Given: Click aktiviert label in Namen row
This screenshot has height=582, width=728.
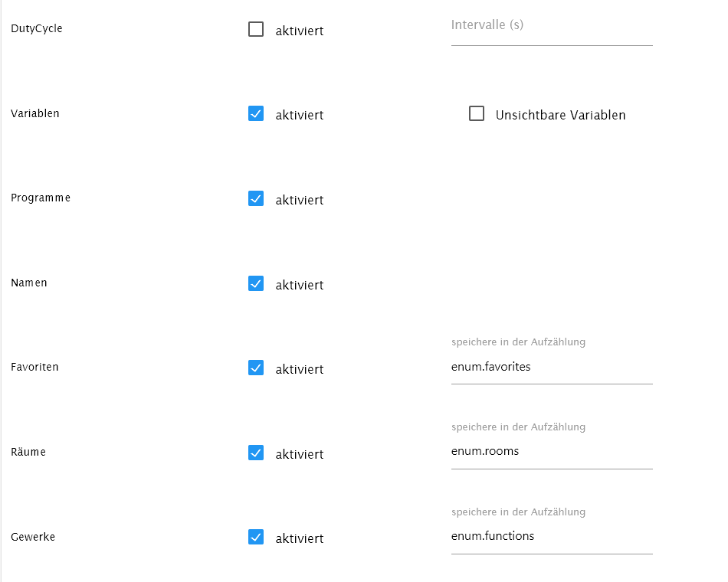Looking at the screenshot, I should [300, 285].
